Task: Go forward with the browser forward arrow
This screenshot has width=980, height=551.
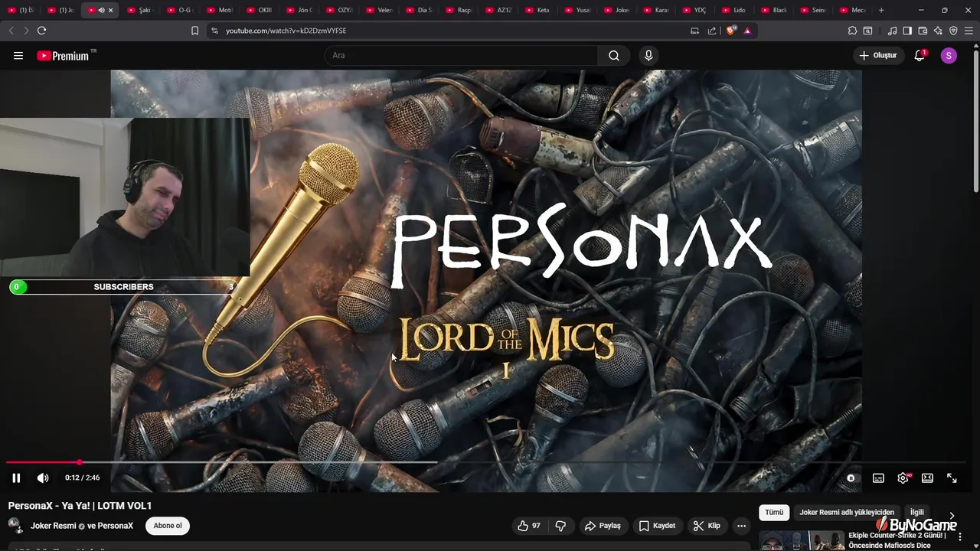Action: (x=26, y=31)
